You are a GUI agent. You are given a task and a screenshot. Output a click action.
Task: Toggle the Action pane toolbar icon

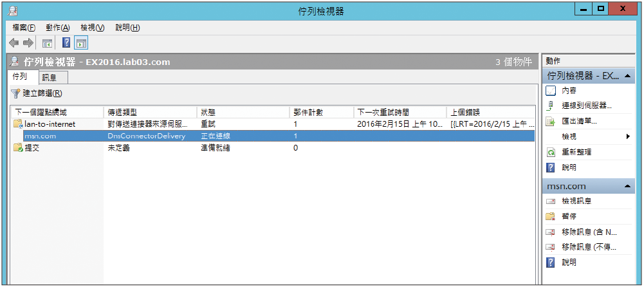point(81,42)
